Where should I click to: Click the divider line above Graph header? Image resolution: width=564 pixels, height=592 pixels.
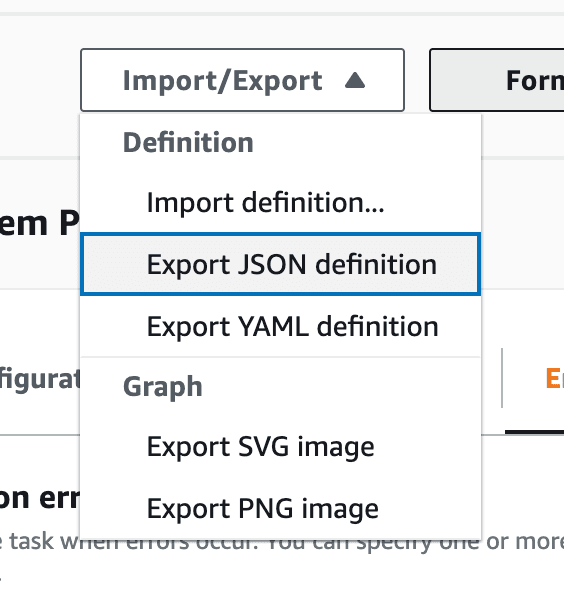pos(281,357)
